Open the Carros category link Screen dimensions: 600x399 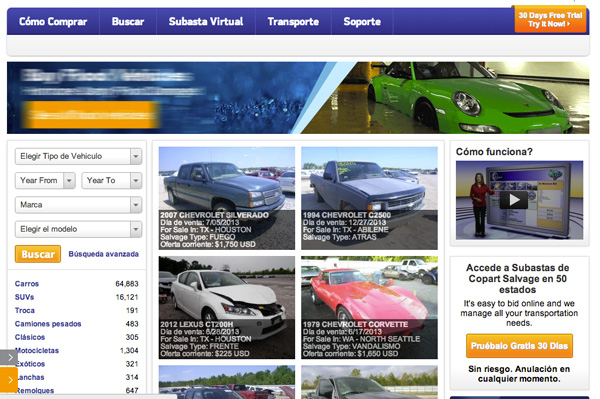coord(27,284)
